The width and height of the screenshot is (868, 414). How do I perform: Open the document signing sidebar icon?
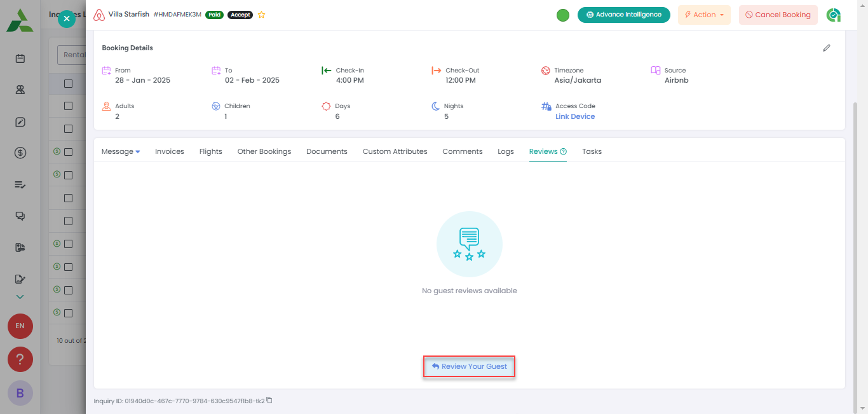20,279
